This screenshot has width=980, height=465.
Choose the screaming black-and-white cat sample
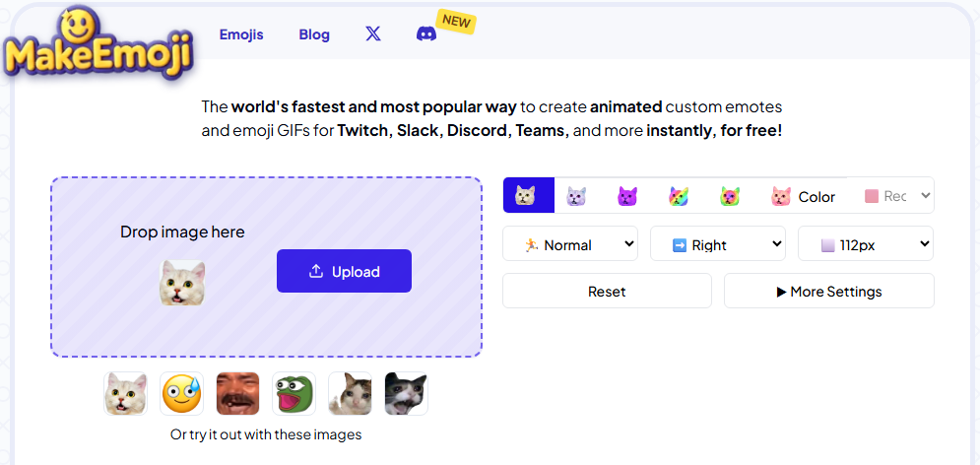pyautogui.click(x=406, y=394)
